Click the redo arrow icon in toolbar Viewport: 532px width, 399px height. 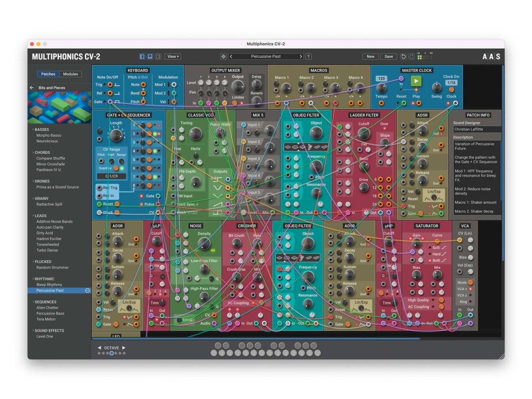pyautogui.click(x=411, y=56)
